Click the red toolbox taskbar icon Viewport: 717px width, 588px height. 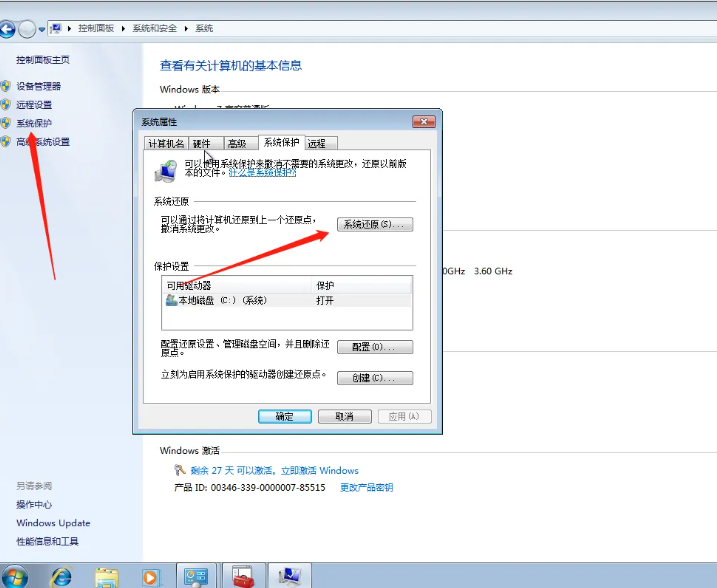[243, 576]
